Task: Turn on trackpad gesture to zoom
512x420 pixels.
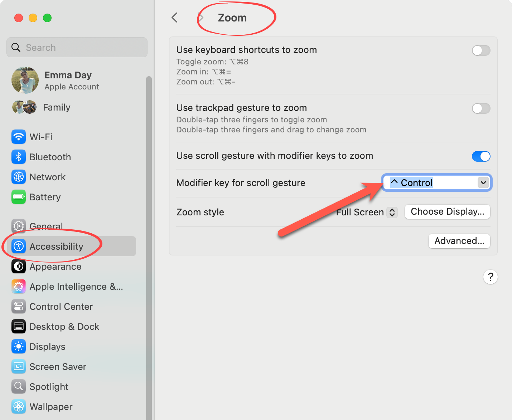Action: [x=481, y=108]
